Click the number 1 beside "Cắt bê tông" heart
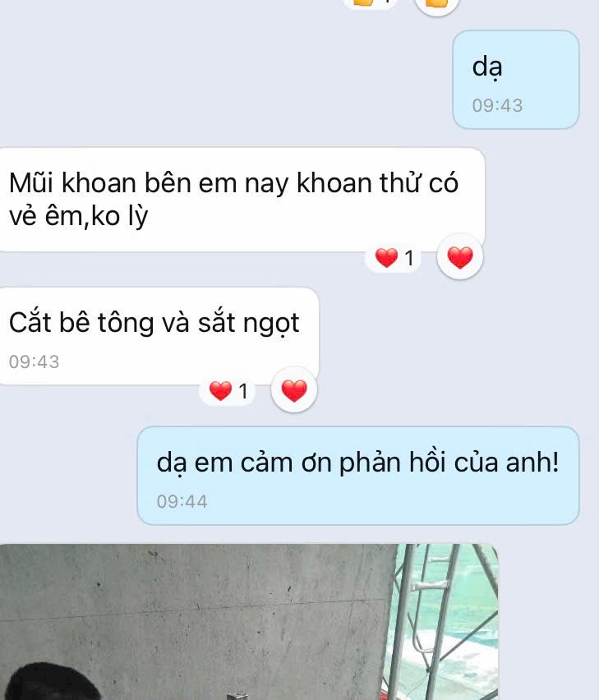Viewport: 599px width, 700px height. coord(243,392)
